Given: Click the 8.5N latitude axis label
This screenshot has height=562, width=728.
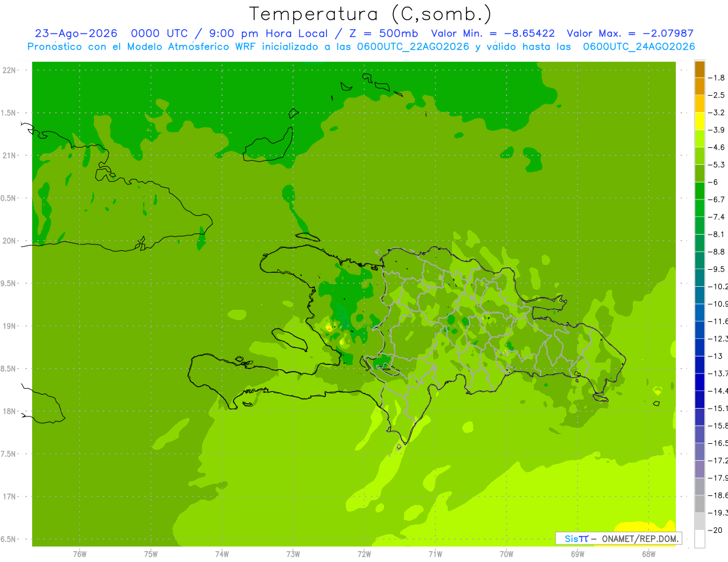Looking at the screenshot, I should point(9,369).
